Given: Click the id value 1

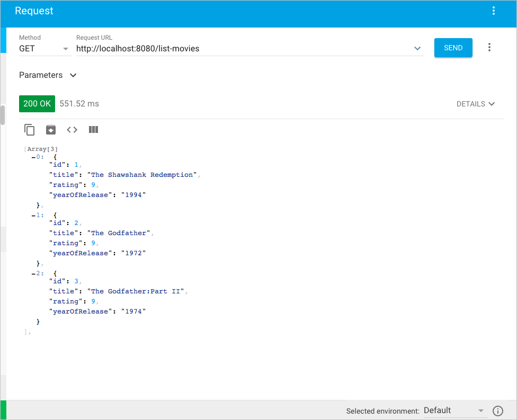Looking at the screenshot, I should tap(76, 165).
